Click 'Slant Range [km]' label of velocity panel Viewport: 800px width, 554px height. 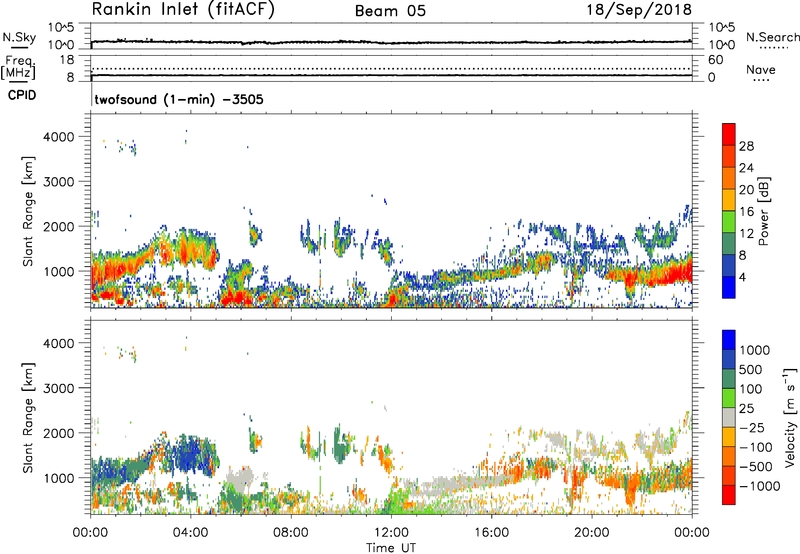[28, 417]
